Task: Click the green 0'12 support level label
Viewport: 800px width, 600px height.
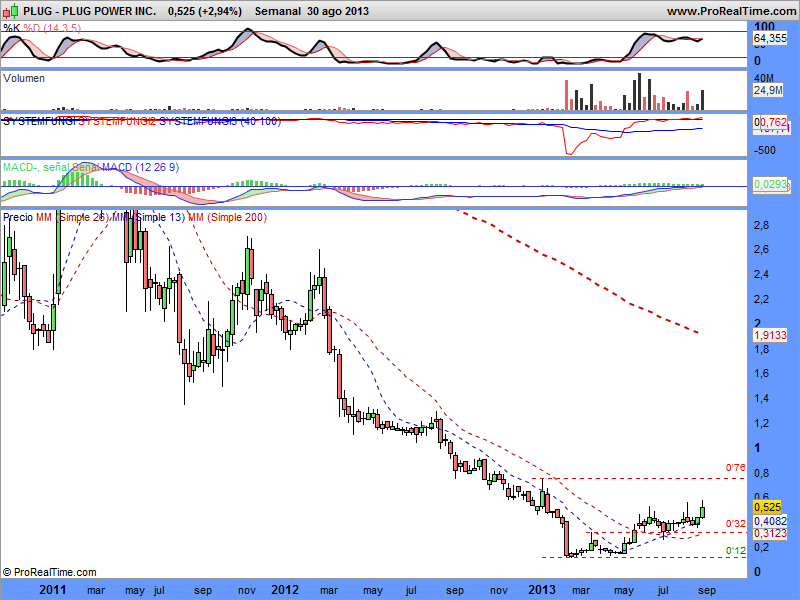Action: click(x=735, y=551)
